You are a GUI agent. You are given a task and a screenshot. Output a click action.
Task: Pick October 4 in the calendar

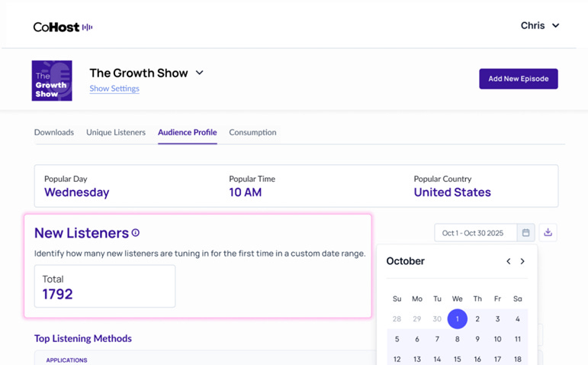518,319
